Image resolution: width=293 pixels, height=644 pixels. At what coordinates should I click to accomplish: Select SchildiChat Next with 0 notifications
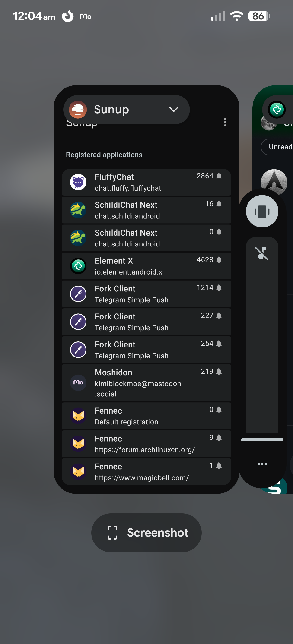146,238
